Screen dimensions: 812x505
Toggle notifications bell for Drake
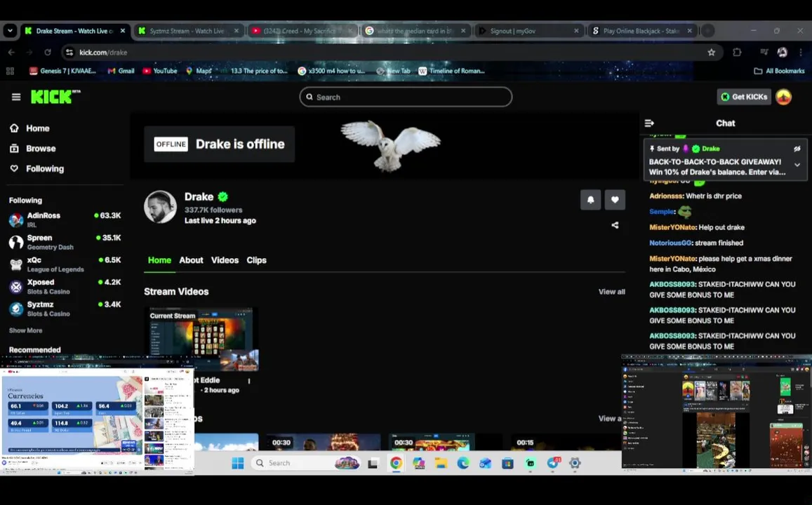click(x=590, y=200)
